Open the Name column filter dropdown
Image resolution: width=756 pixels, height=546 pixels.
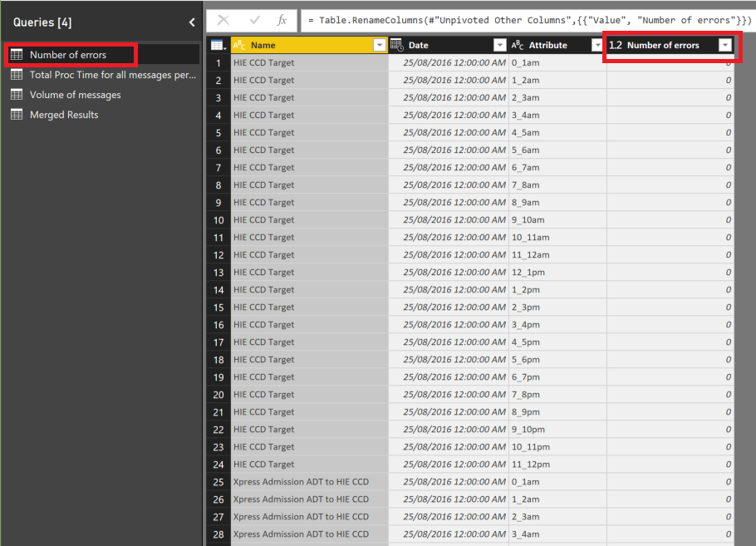pos(380,46)
